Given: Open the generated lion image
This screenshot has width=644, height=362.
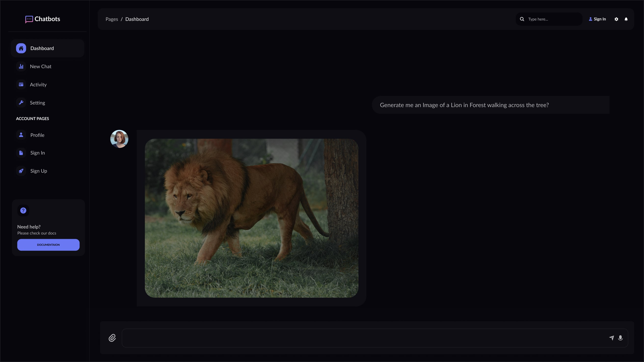Looking at the screenshot, I should [251, 218].
